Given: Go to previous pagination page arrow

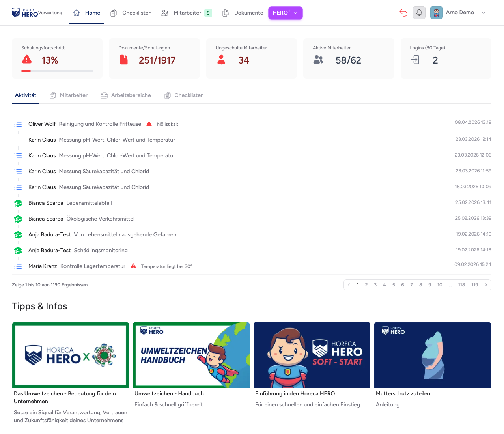Looking at the screenshot, I should coord(349,285).
